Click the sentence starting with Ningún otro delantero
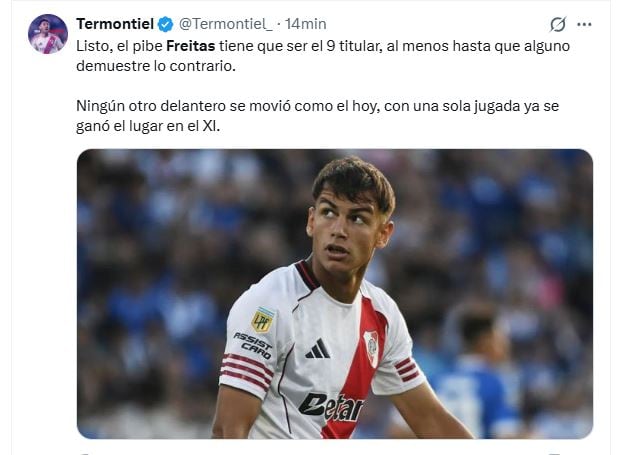 click(x=317, y=116)
